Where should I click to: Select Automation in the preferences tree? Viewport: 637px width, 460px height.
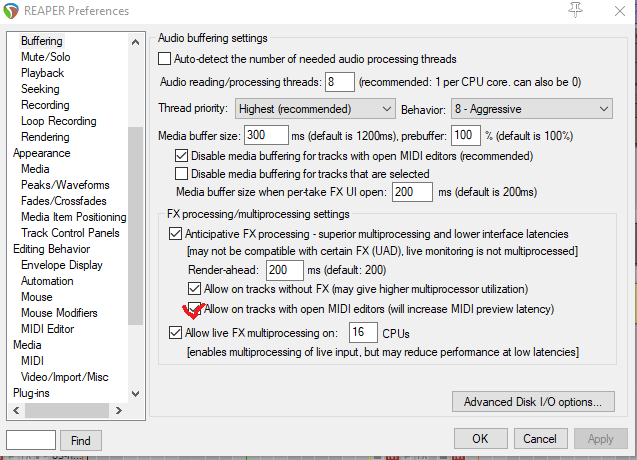[x=47, y=281]
